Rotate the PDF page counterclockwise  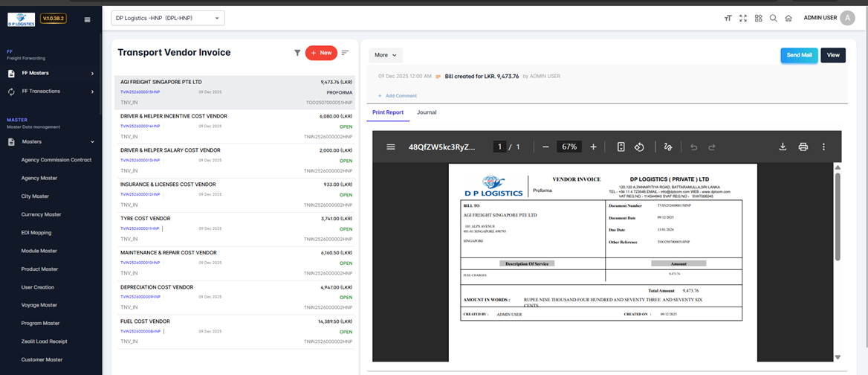click(x=639, y=147)
